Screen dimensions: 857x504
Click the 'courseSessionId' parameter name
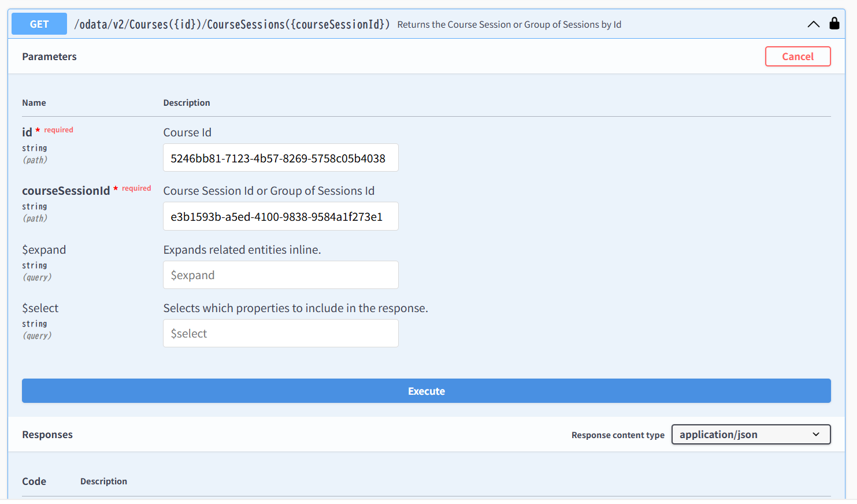tap(66, 191)
